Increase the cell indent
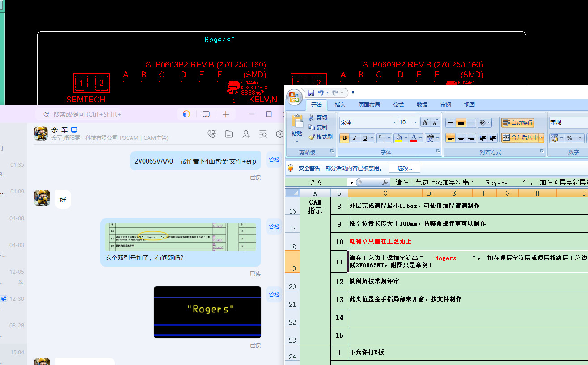The width and height of the screenshot is (588, 365). 493,138
